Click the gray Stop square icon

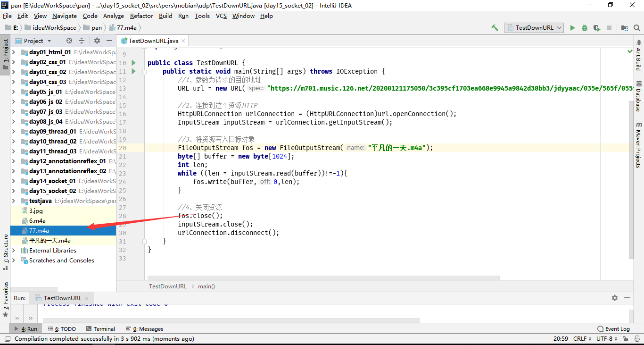(609, 28)
